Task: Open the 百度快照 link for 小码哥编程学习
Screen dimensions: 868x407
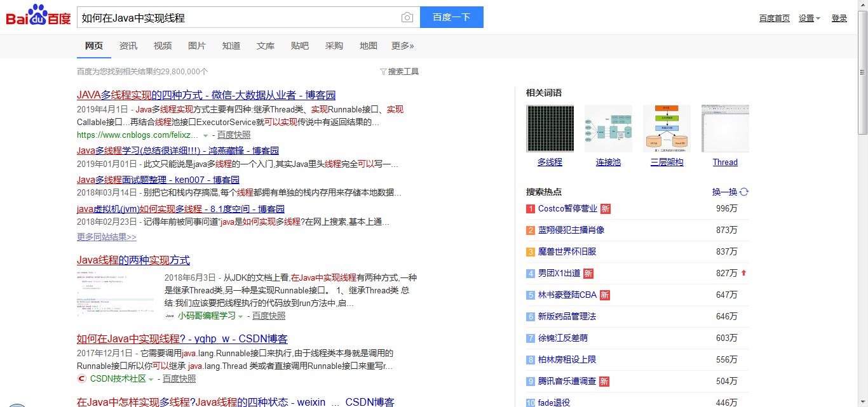Action: coord(269,316)
